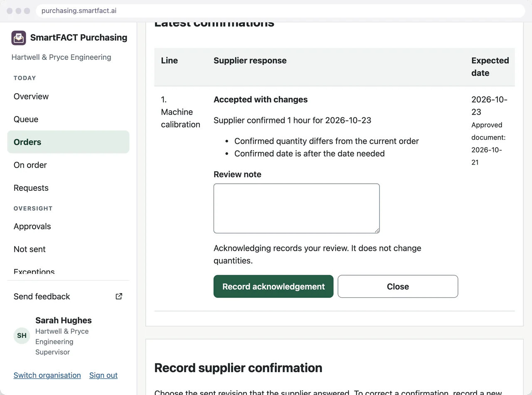Screen dimensions: 532x395
Task: Click the Supervisor role label
Action: 53,352
